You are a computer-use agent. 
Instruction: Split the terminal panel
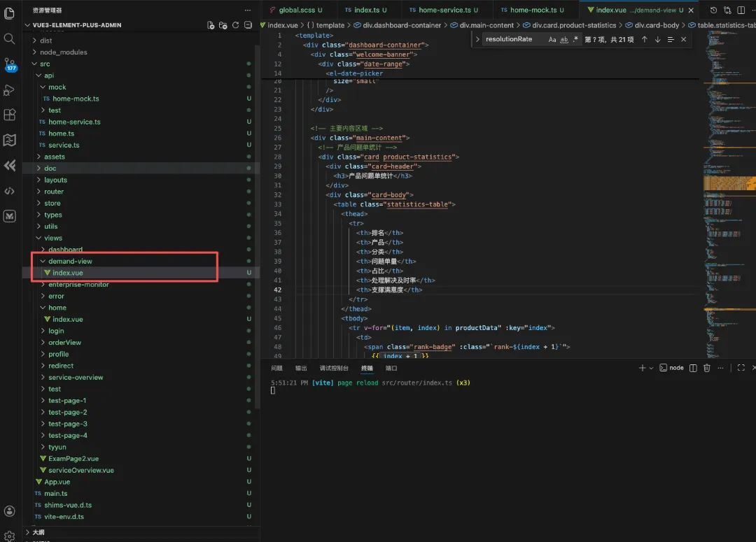point(693,368)
